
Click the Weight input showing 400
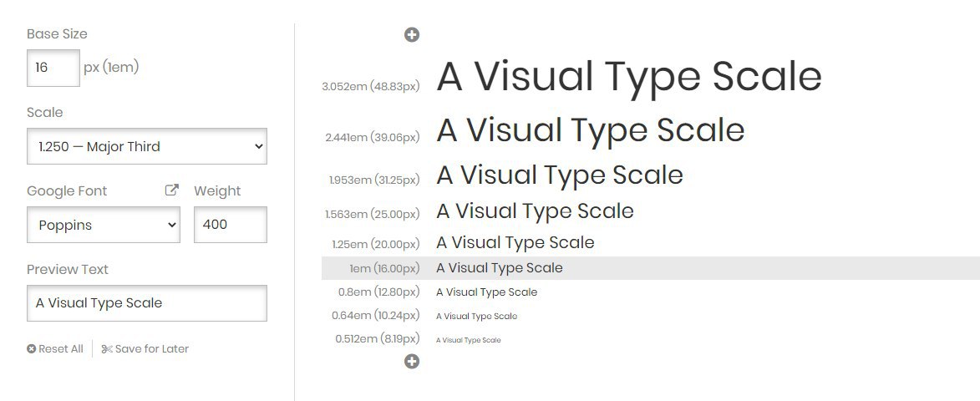tap(231, 225)
